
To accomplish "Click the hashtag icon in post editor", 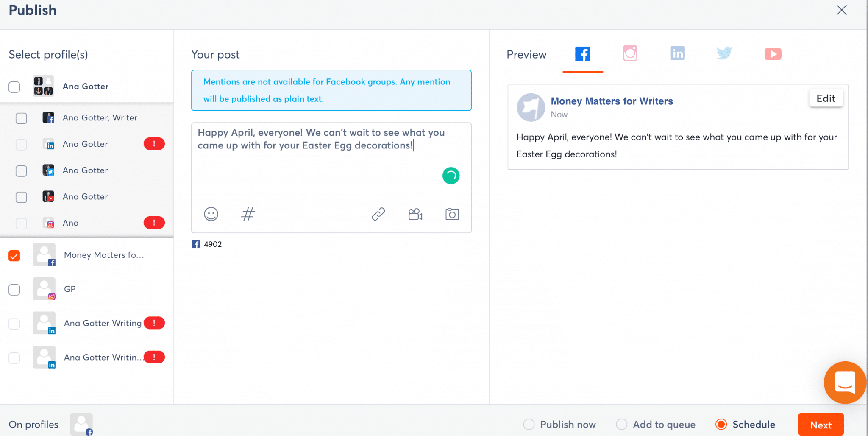I will point(248,214).
